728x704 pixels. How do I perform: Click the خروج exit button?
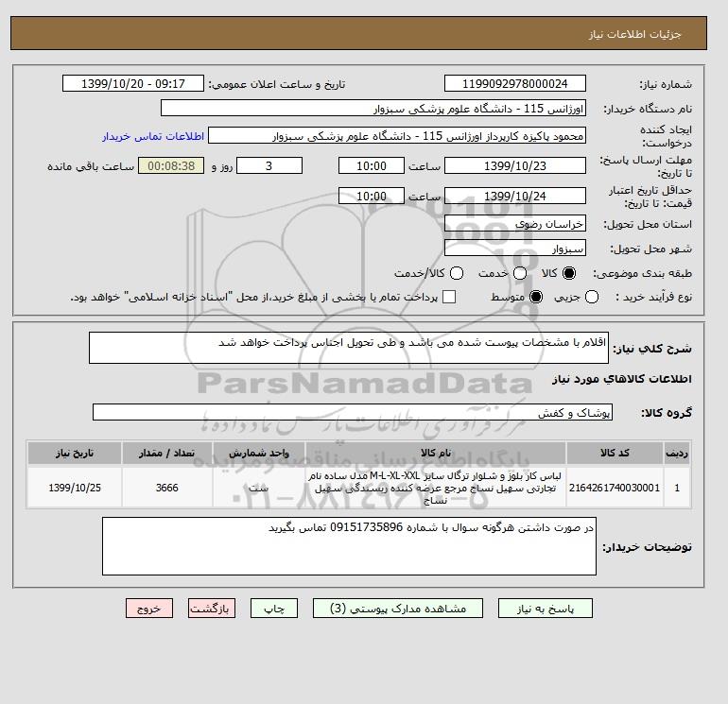(149, 608)
